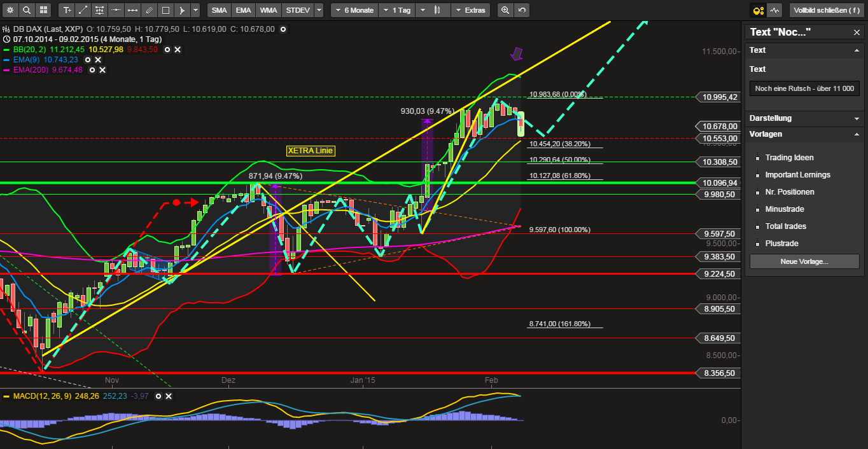Click the undo arrow icon
The height and width of the screenshot is (449, 868).
522,10
